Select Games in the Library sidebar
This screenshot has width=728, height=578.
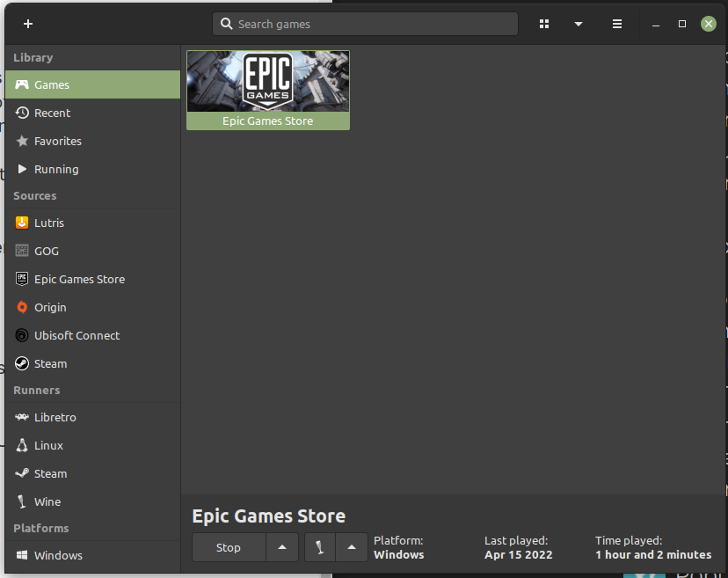(x=93, y=84)
